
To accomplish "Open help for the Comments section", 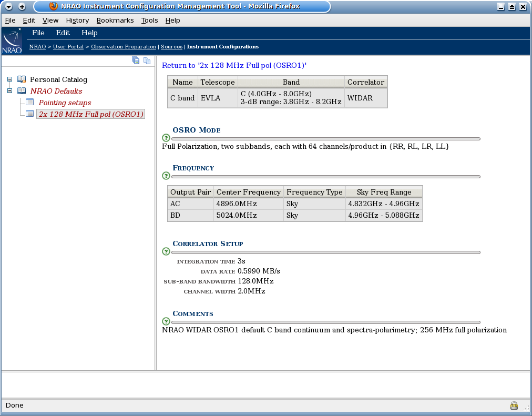I will tap(165, 322).
